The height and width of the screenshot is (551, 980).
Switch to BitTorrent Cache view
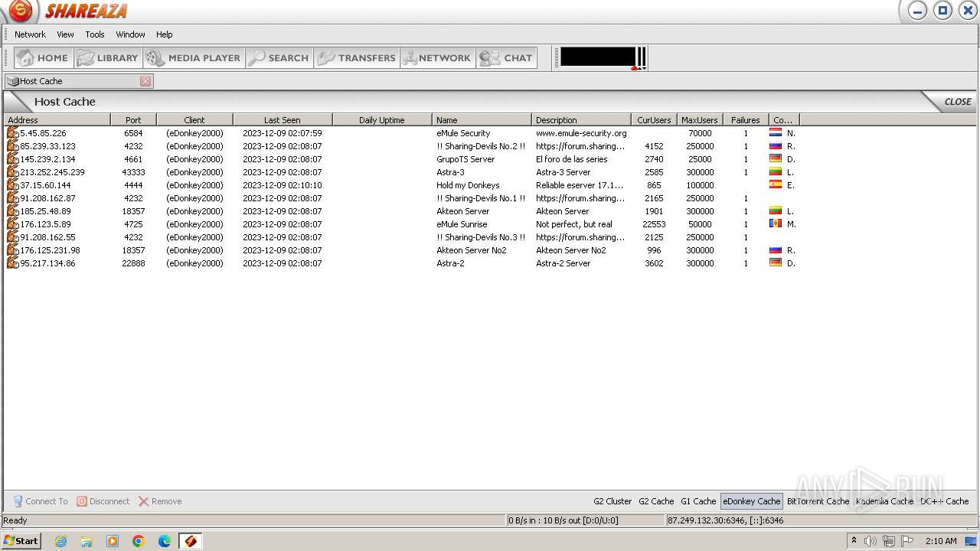coord(818,501)
